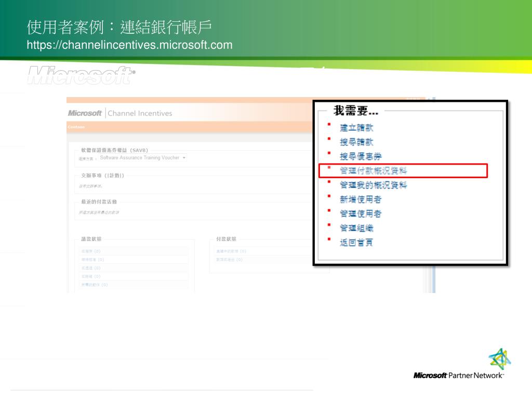Click the 最近的付款活動 section heading
The image size is (532, 399).
click(99, 202)
